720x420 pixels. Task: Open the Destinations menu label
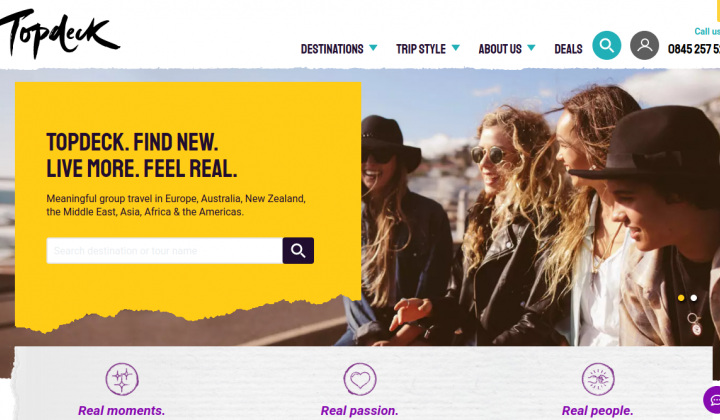click(332, 49)
